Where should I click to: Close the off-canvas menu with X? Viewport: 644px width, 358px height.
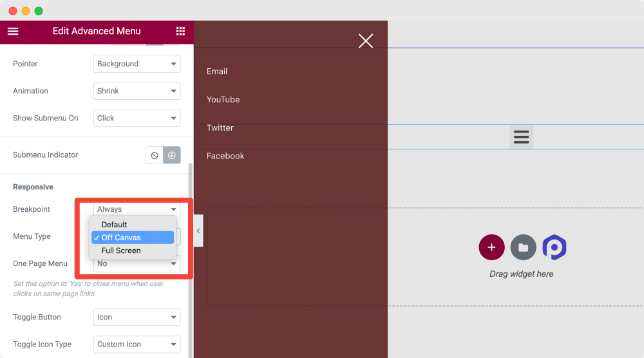click(366, 41)
